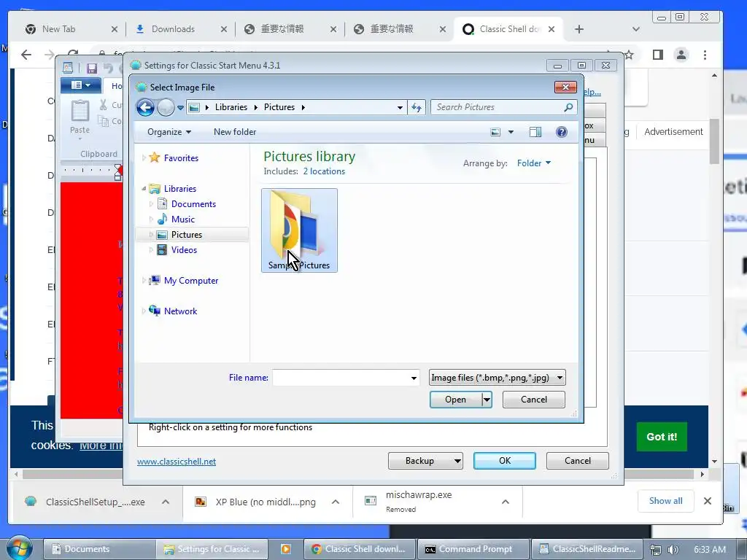This screenshot has height=560, width=747.
Task: Click the Windows Start orb
Action: [x=20, y=548]
